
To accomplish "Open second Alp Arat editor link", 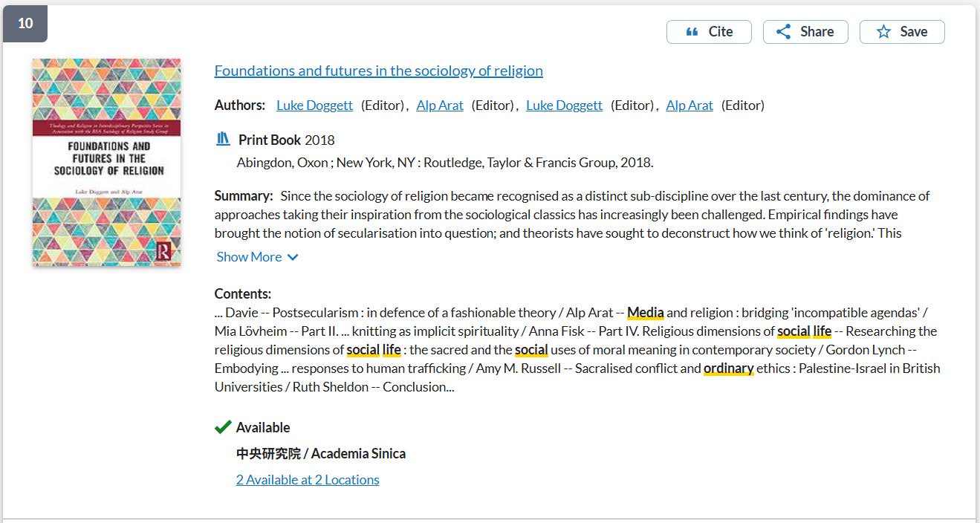I will pyautogui.click(x=689, y=105).
